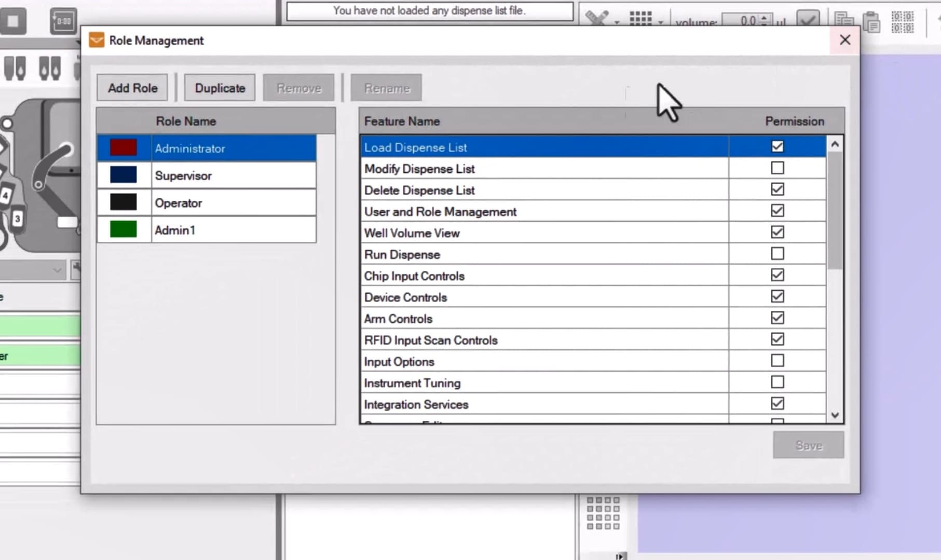Select the Operator role
Screen dimensions: 941x560
[x=208, y=202]
